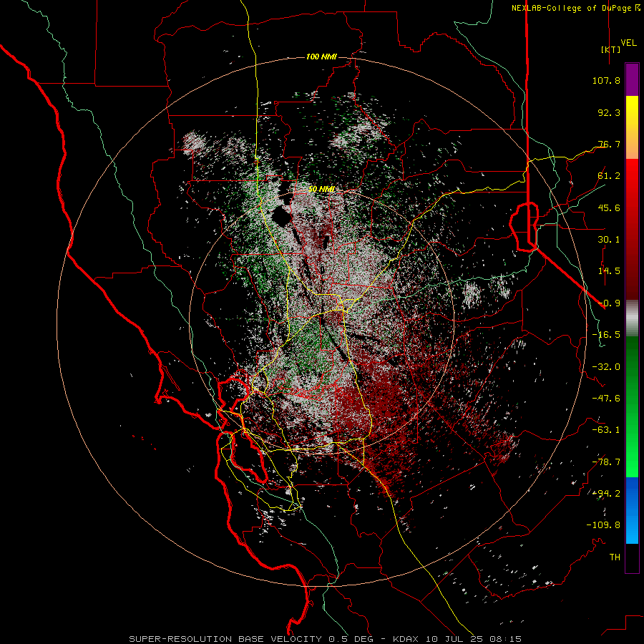644x644 pixels.
Task: Click the 50 NMI range ring label
Action: (x=321, y=190)
